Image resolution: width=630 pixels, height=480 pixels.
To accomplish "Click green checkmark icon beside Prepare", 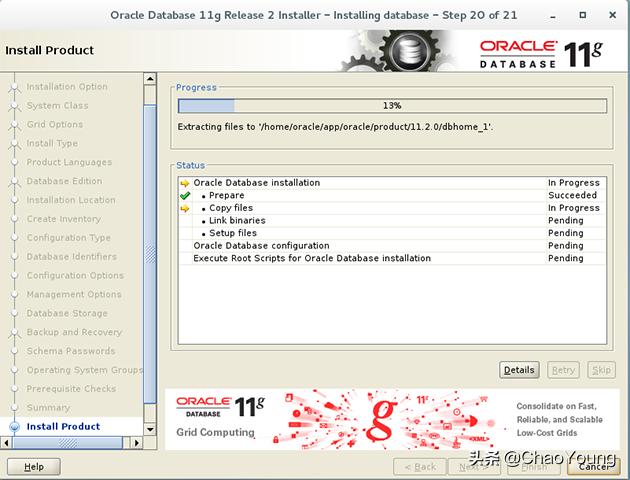I will [185, 196].
